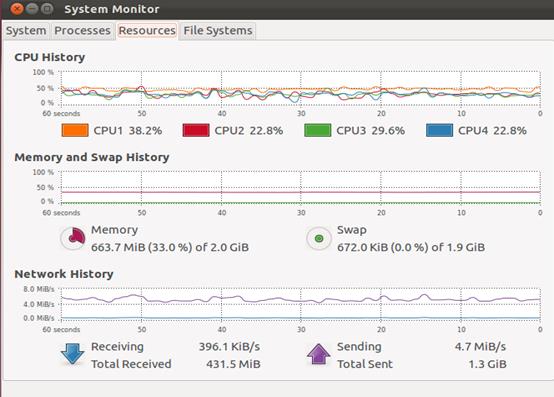554x397 pixels.
Task: Click the CPU1 38.2% usage label
Action: pos(128,131)
